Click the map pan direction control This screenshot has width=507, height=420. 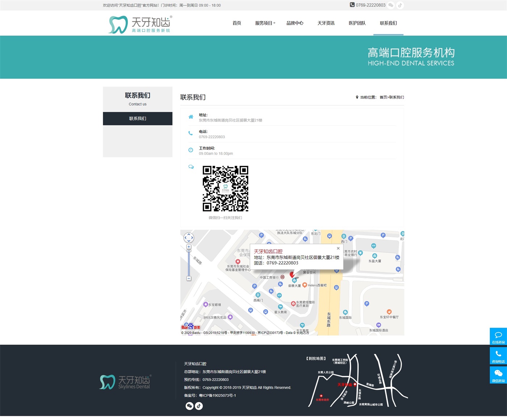(x=189, y=238)
